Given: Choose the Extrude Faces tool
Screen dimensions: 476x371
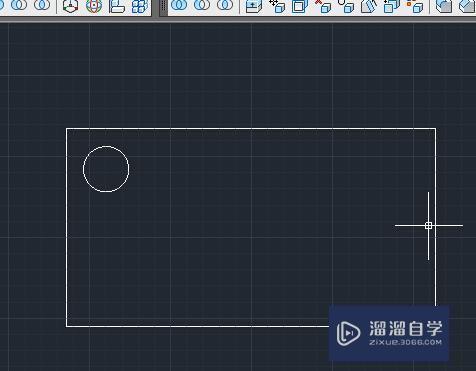Looking at the screenshot, I should (x=253, y=6).
